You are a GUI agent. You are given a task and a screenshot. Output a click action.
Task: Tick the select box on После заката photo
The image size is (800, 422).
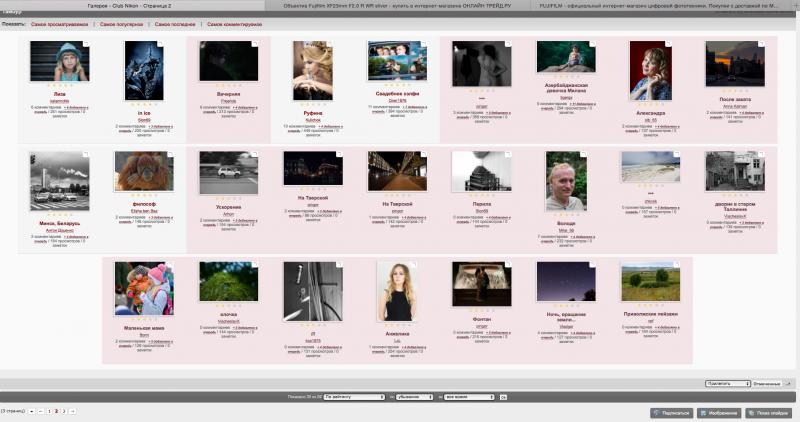[761, 44]
